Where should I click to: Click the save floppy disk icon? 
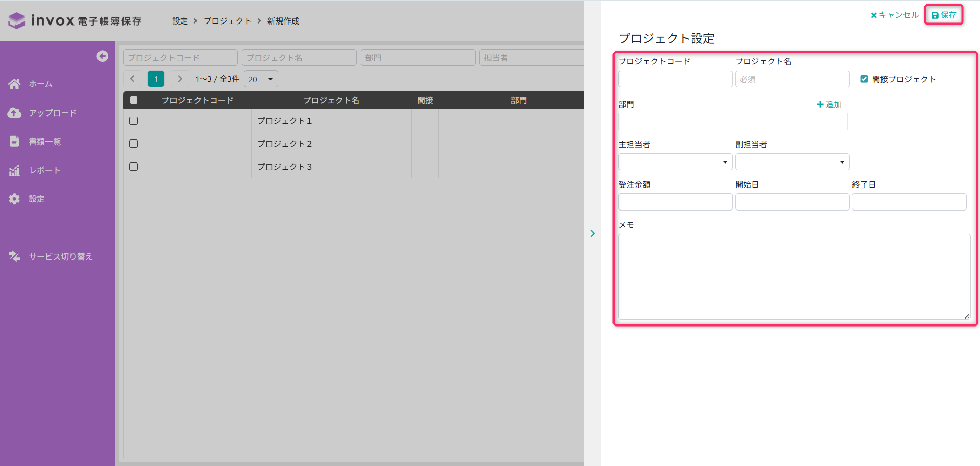pos(935,15)
